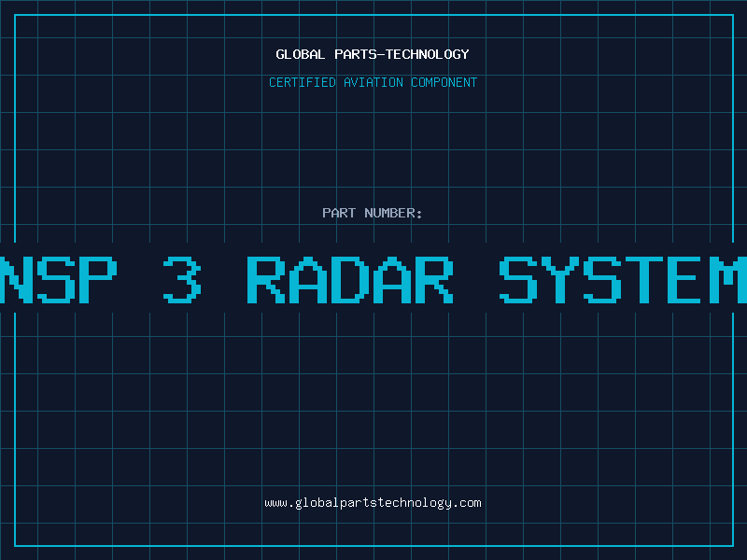Screen dimensions: 747x560
Task: Click the GLOBAL PARTS-TECHNOLOGY heading
Action: pyautogui.click(x=373, y=54)
